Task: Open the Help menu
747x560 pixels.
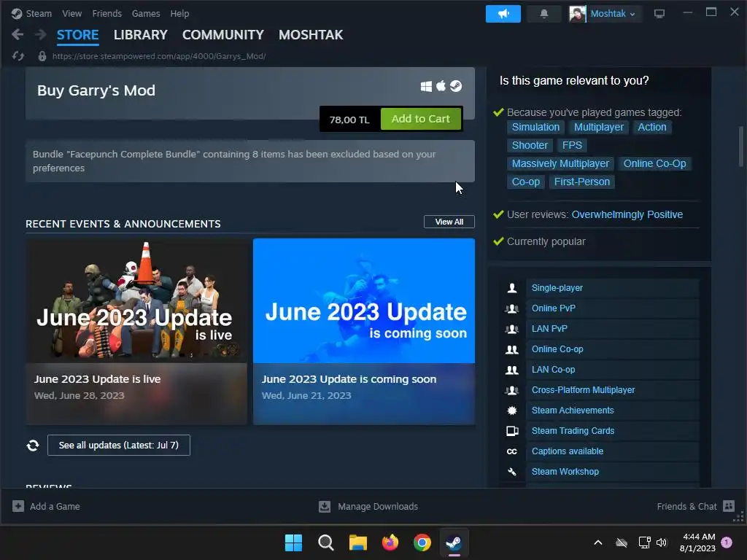Action: point(179,14)
